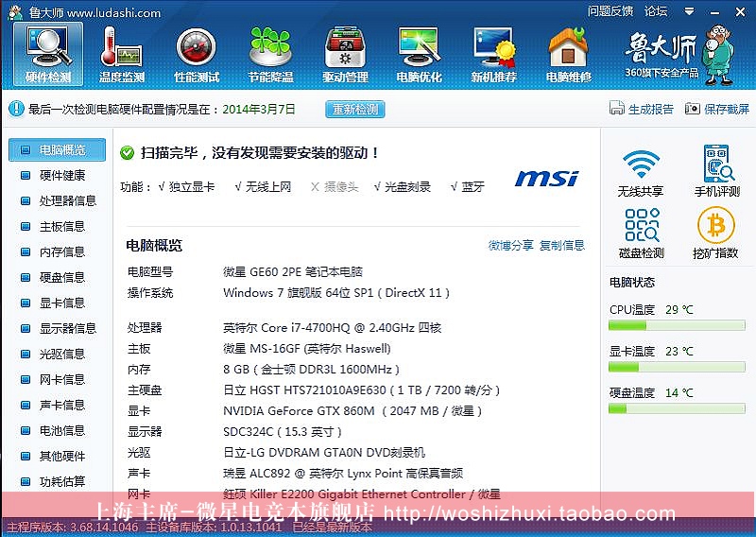Screen dimensions: 756x537
Task: Open 手机评测 phone benchmark tool
Action: click(717, 172)
